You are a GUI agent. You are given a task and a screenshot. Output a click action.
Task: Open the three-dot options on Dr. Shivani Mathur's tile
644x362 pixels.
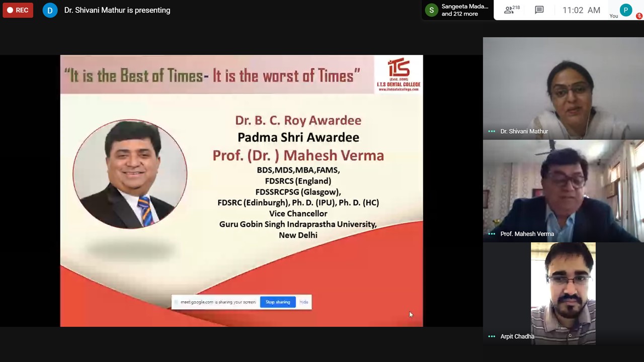pos(492,131)
